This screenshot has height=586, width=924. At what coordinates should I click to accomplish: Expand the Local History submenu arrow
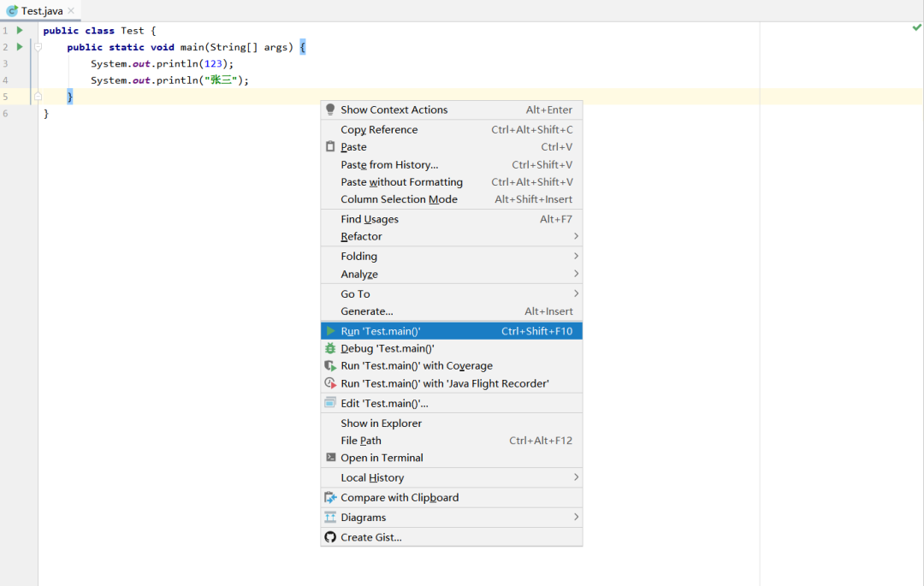tap(576, 477)
